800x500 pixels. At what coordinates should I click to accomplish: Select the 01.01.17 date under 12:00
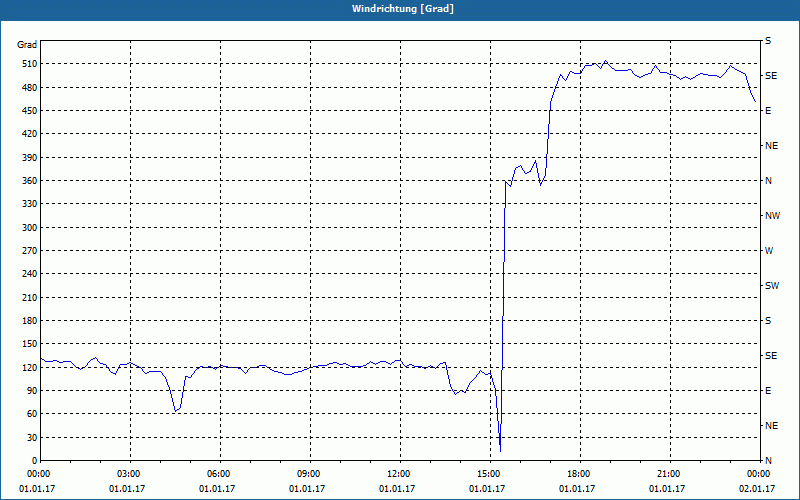(396, 489)
